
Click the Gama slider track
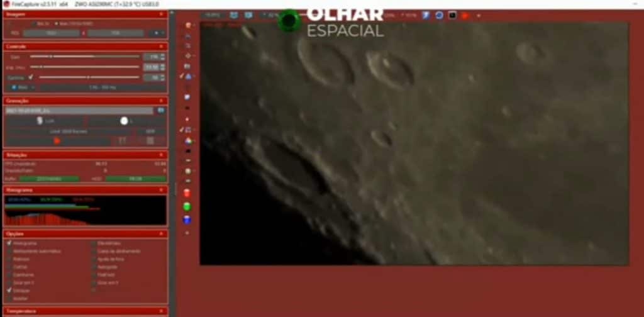tap(89, 77)
